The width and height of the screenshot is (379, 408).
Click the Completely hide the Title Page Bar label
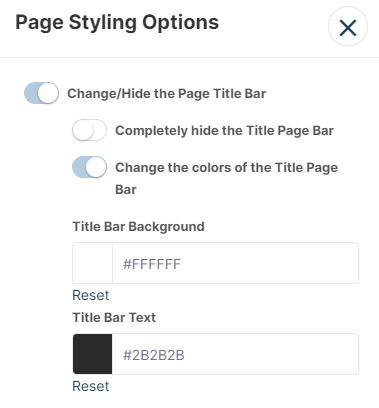pos(224,131)
